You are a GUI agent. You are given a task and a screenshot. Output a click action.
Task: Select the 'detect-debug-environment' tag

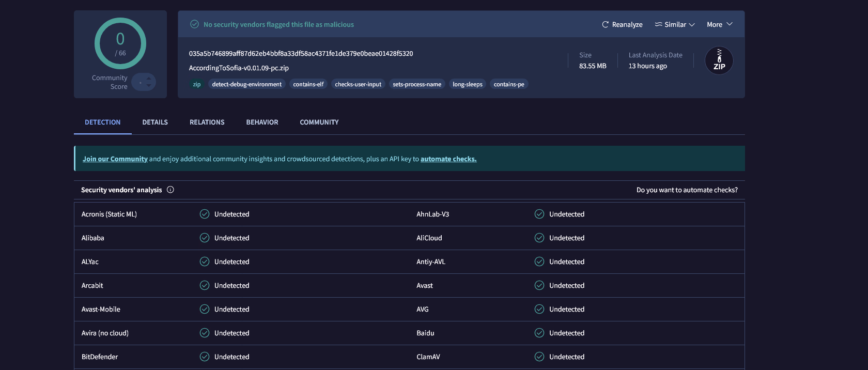pyautogui.click(x=246, y=84)
